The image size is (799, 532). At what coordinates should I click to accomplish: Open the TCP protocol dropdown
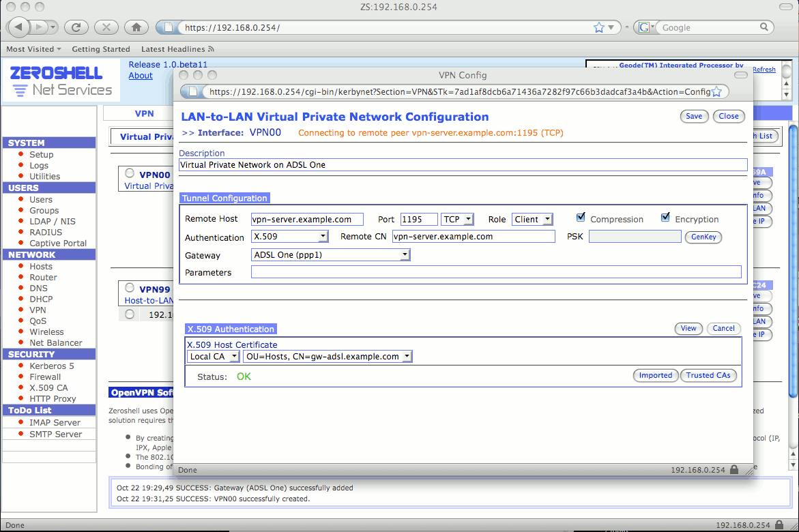[458, 219]
